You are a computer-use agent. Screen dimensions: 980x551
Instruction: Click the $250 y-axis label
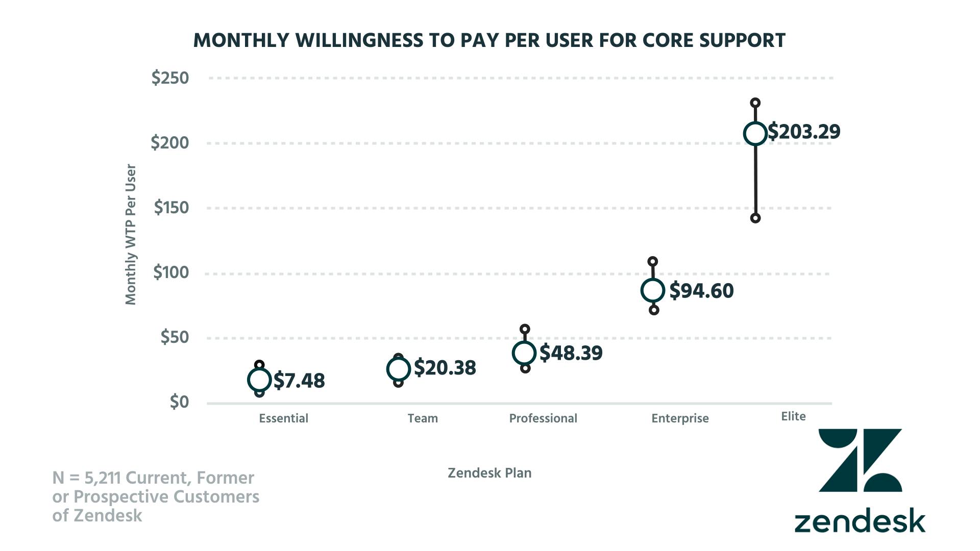click(x=170, y=78)
